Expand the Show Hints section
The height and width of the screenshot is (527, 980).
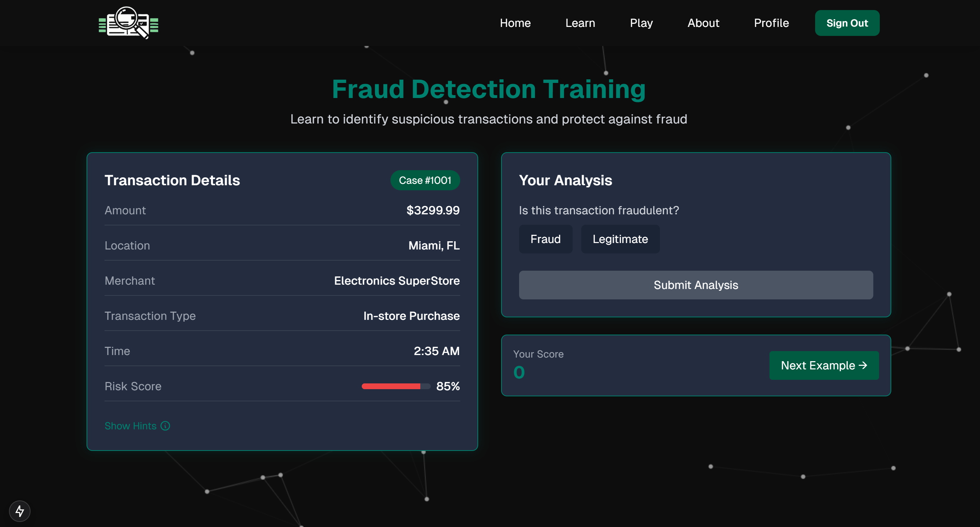coord(130,426)
